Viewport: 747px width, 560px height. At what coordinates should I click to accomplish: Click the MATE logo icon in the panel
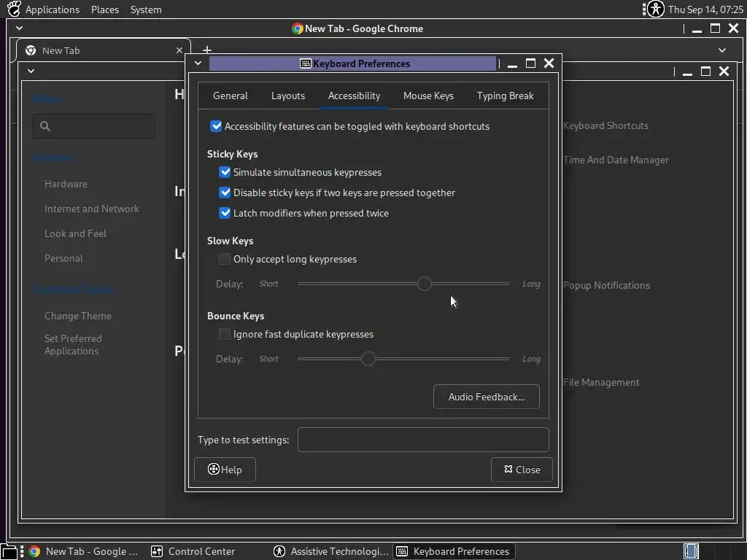[x=14, y=9]
